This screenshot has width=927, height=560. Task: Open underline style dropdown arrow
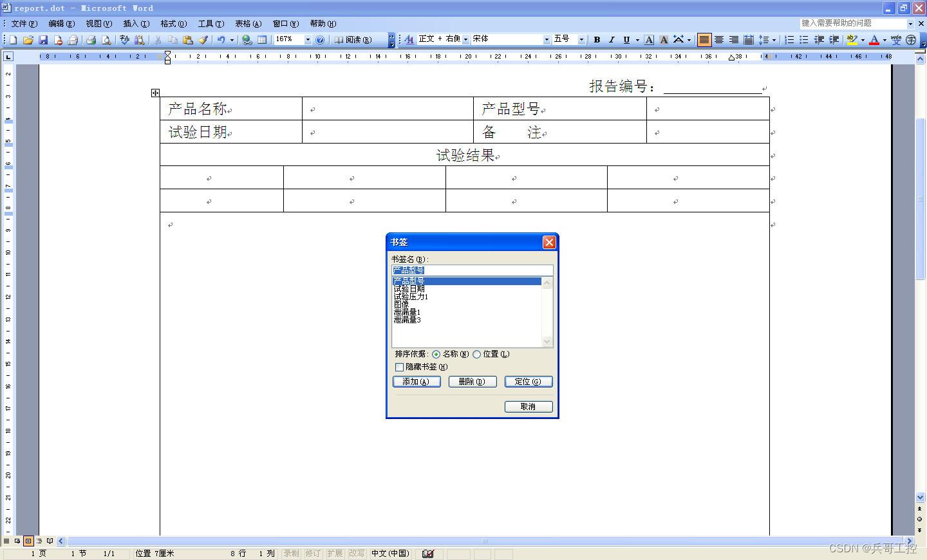637,40
